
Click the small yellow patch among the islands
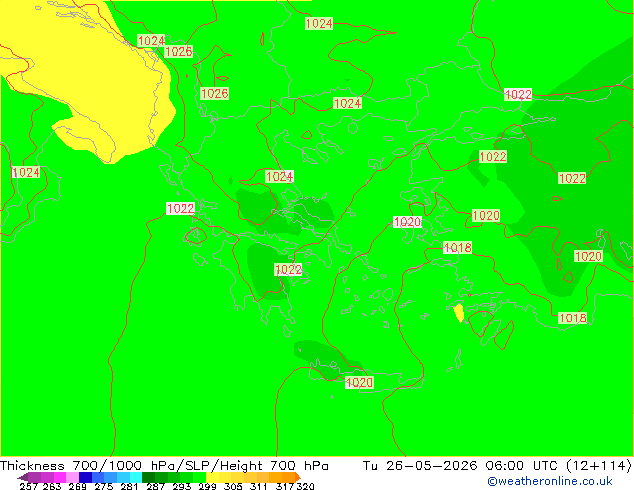point(459,313)
